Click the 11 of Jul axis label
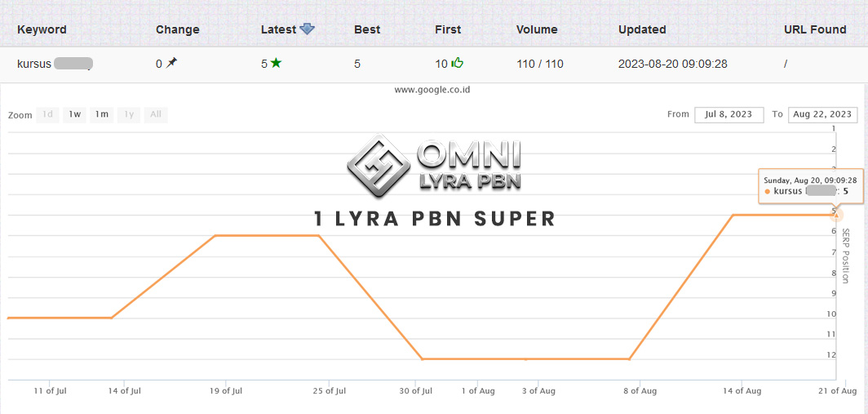This screenshot has width=868, height=414. (x=50, y=390)
